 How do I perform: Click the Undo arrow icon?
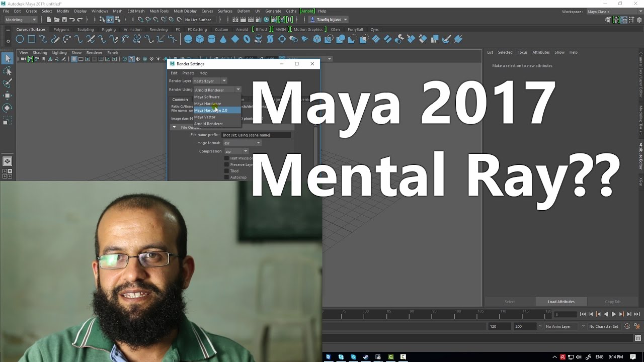coord(72,20)
